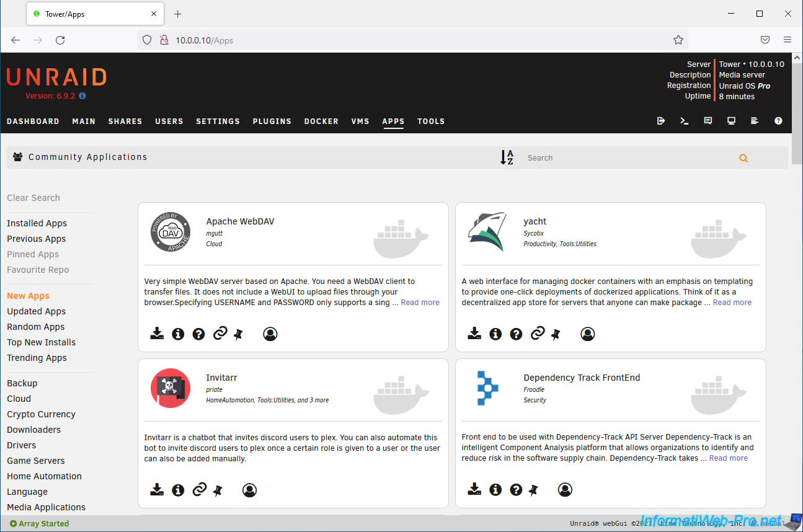This screenshot has height=532, width=803.
Task: Click the orange search magnifier icon
Action: coord(743,158)
